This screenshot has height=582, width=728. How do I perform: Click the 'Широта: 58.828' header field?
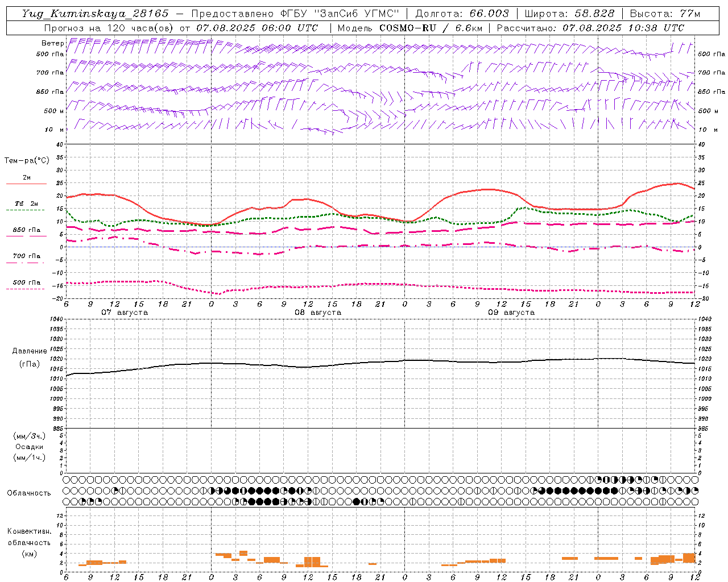(569, 14)
